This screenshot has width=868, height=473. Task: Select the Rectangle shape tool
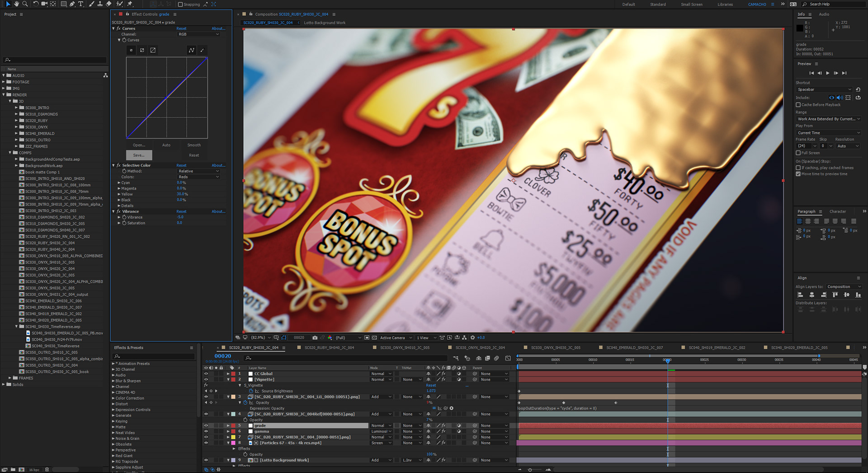[x=64, y=4]
